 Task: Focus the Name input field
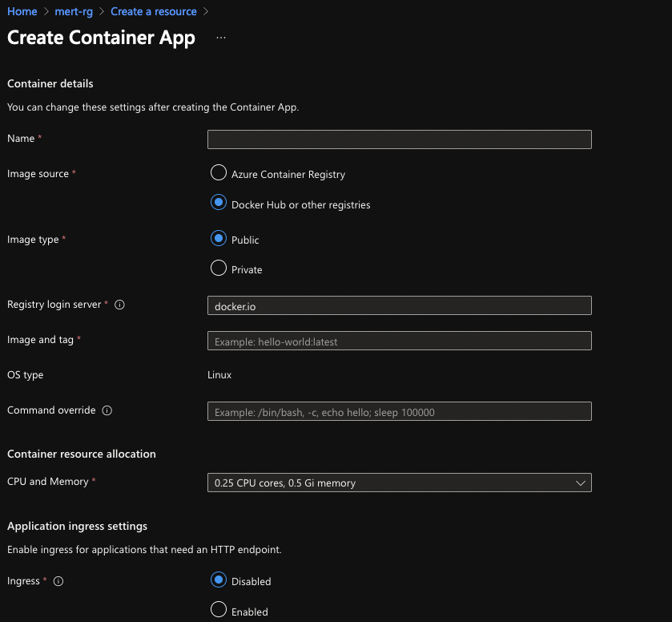coord(400,139)
